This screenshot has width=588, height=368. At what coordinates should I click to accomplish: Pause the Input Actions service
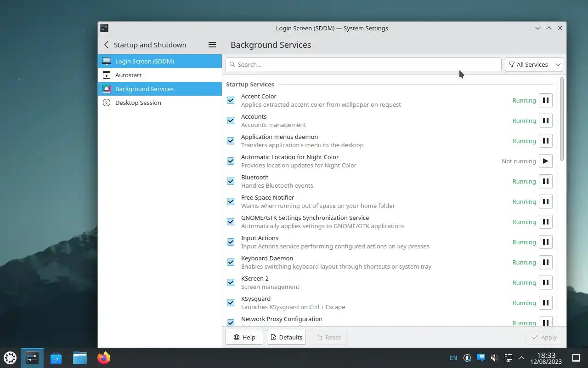545,242
